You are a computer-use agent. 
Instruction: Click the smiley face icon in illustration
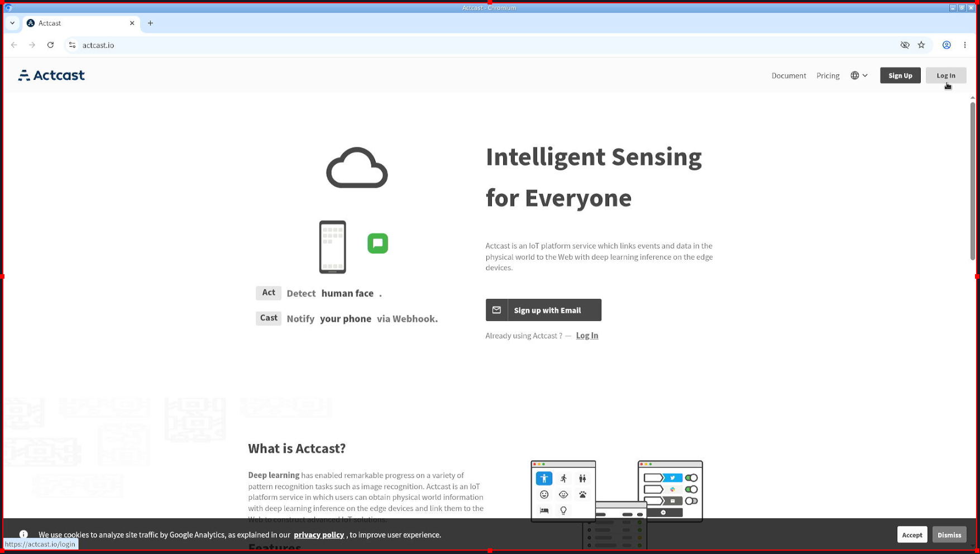click(544, 495)
